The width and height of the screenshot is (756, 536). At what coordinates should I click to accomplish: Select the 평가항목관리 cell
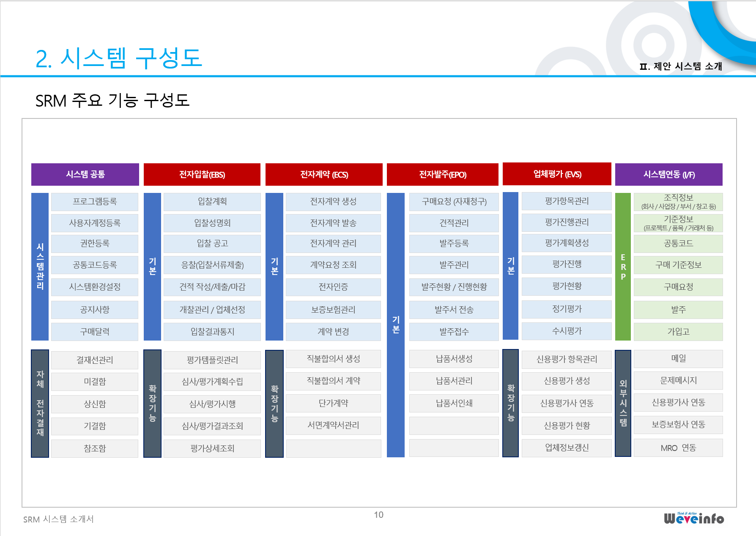[567, 201]
